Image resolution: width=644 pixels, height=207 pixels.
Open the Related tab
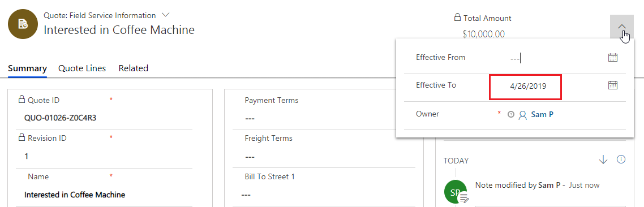coord(134,68)
